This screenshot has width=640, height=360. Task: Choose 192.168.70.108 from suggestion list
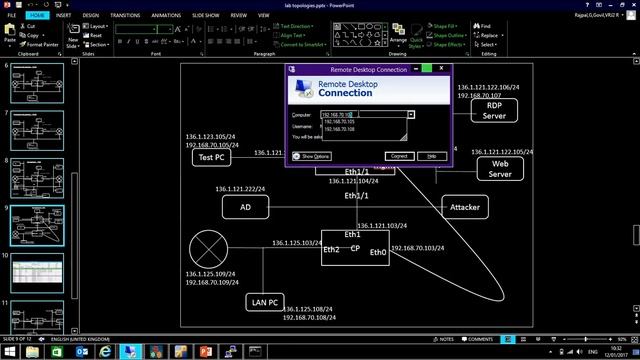pos(339,129)
